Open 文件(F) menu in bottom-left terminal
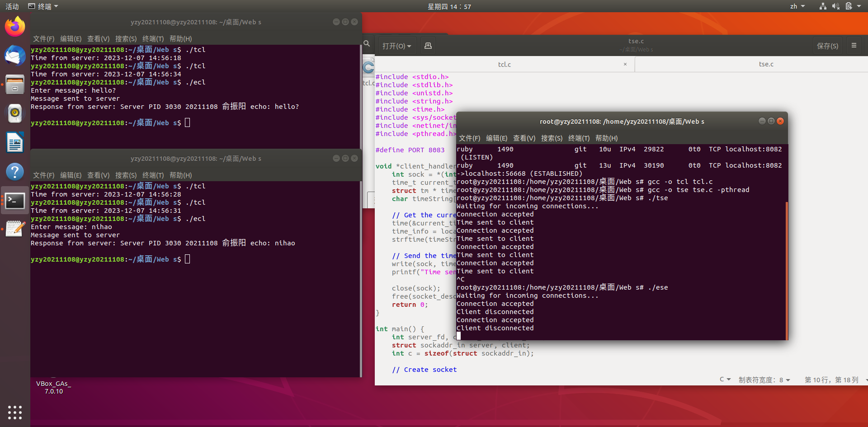868x427 pixels. [43, 175]
